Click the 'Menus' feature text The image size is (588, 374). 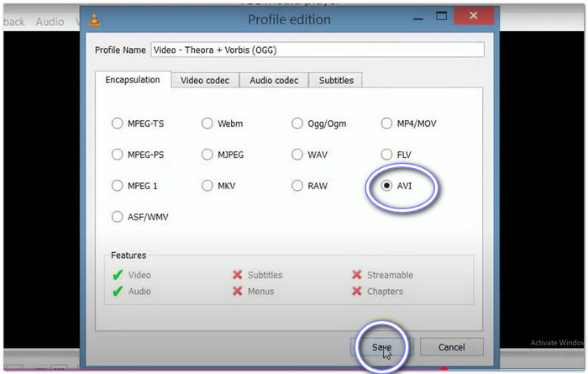261,291
